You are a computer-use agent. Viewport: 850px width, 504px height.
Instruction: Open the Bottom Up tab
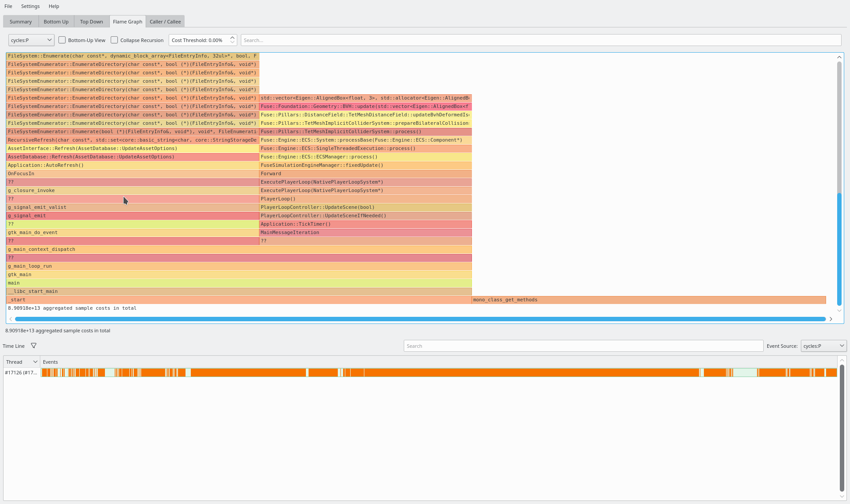click(56, 22)
